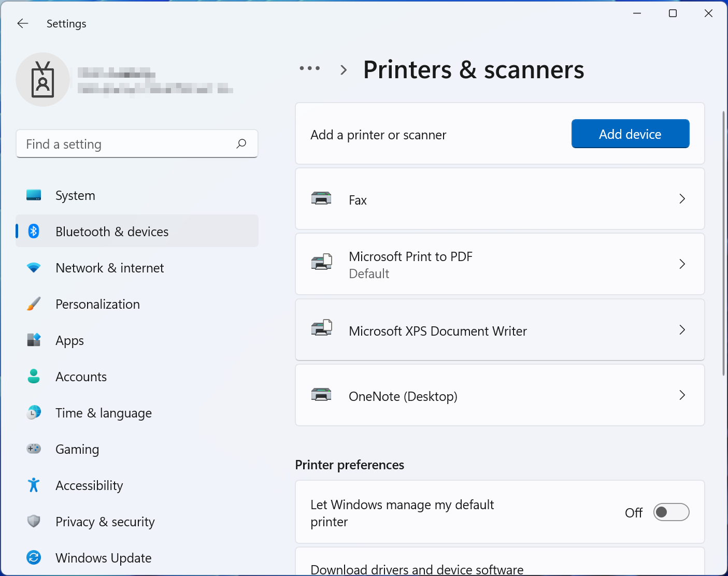The image size is (728, 576).
Task: Expand the Fax row chevron
Action: coord(682,199)
